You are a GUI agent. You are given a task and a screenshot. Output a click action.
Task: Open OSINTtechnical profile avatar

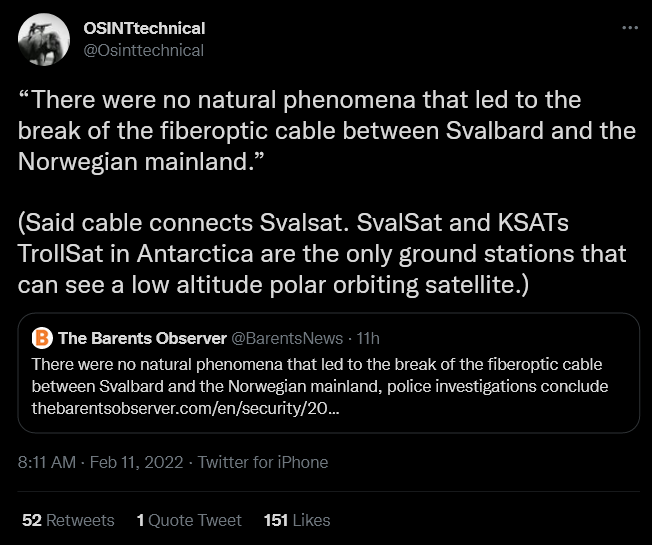[44, 39]
